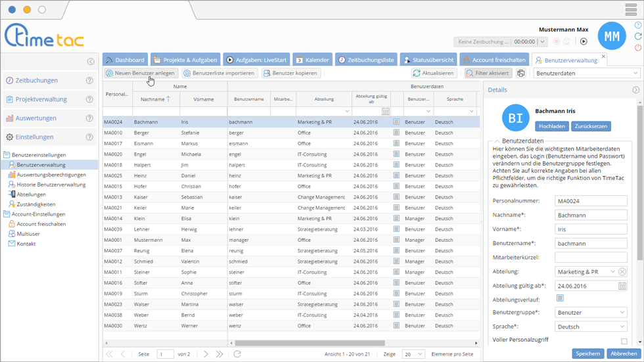This screenshot has height=362, width=644.
Task: Open the Dashboard tab
Action: [x=125, y=60]
